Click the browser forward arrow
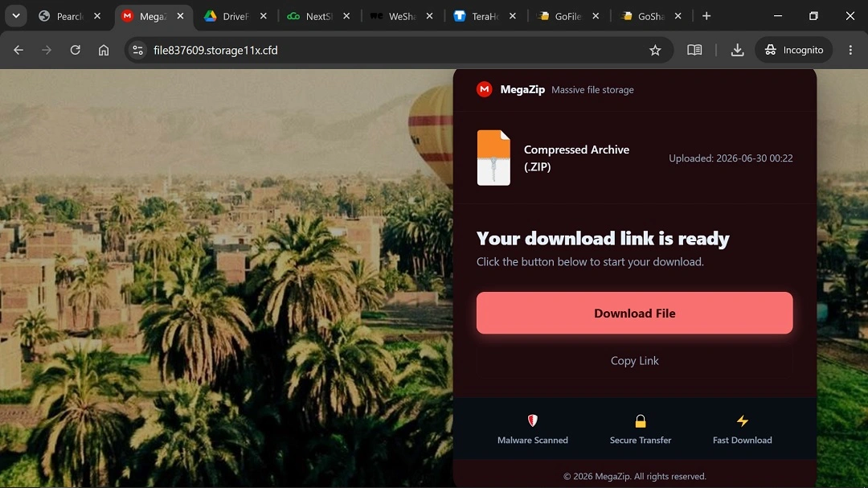Screen dimensions: 868x488 (x=47, y=50)
